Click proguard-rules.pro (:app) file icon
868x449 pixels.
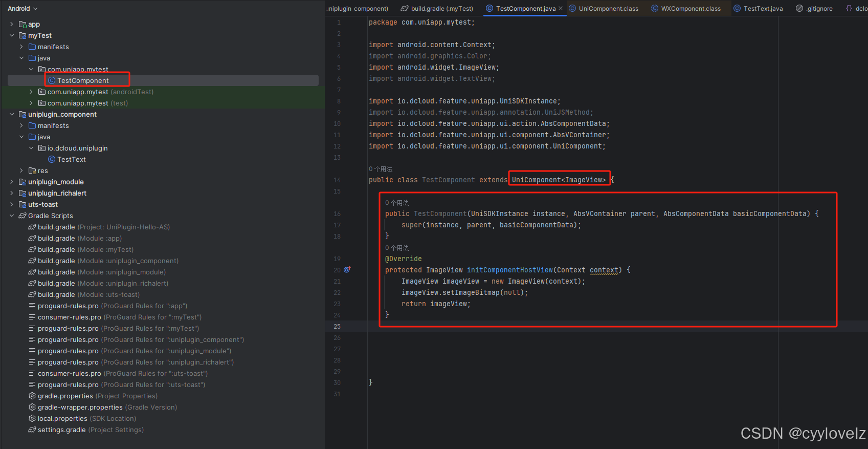tap(32, 306)
